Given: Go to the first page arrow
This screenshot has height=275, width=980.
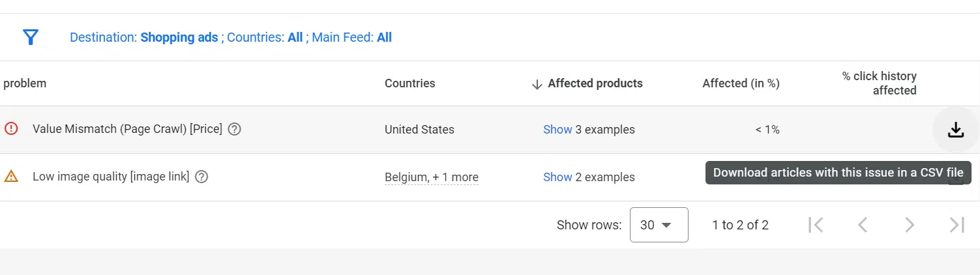Looking at the screenshot, I should 815,225.
